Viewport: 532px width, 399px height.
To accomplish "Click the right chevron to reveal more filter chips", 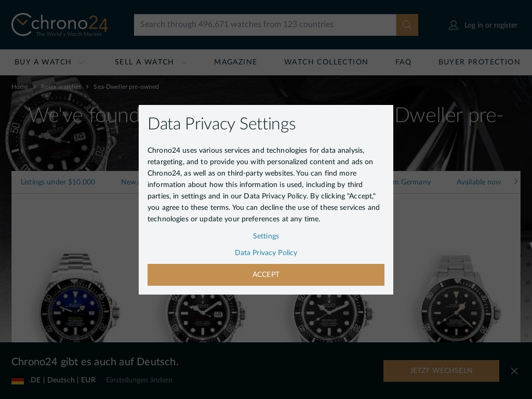I will coord(515,181).
